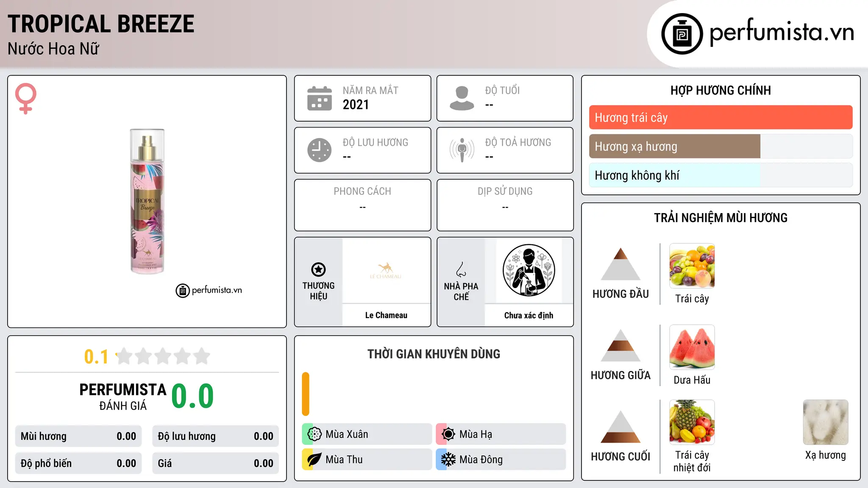Select the Dưa Hấu watermelon note image
The image size is (868, 488).
tap(692, 347)
